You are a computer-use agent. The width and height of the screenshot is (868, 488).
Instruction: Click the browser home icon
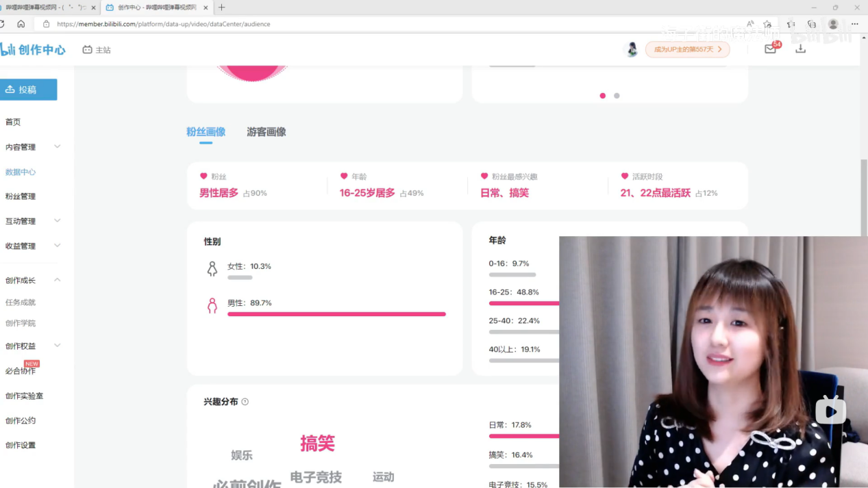pyautogui.click(x=21, y=24)
